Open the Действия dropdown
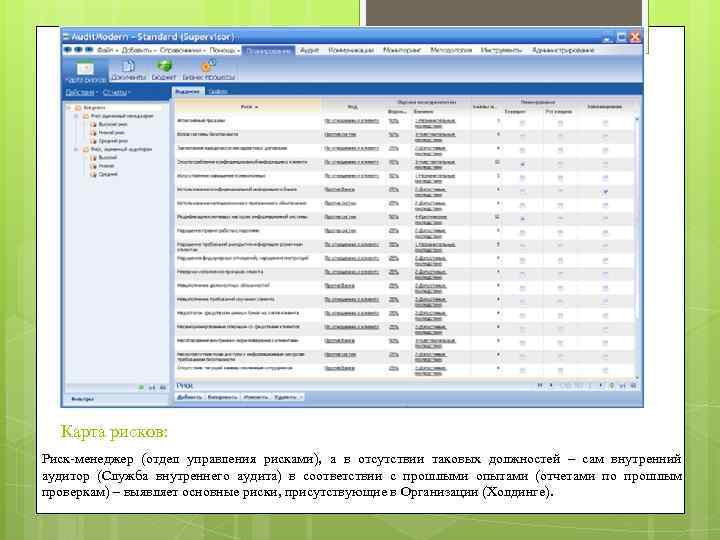This screenshot has width=720, height=540. click(81, 92)
